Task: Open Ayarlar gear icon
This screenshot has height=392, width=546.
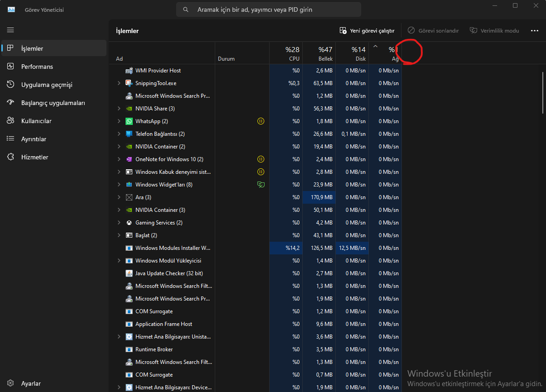Action: coord(11,383)
